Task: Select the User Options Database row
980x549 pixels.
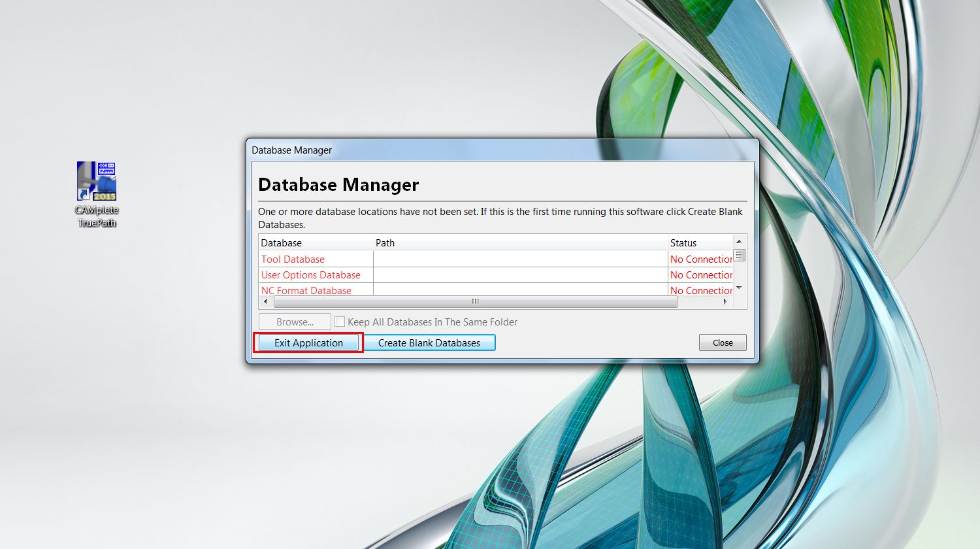Action: (495, 275)
